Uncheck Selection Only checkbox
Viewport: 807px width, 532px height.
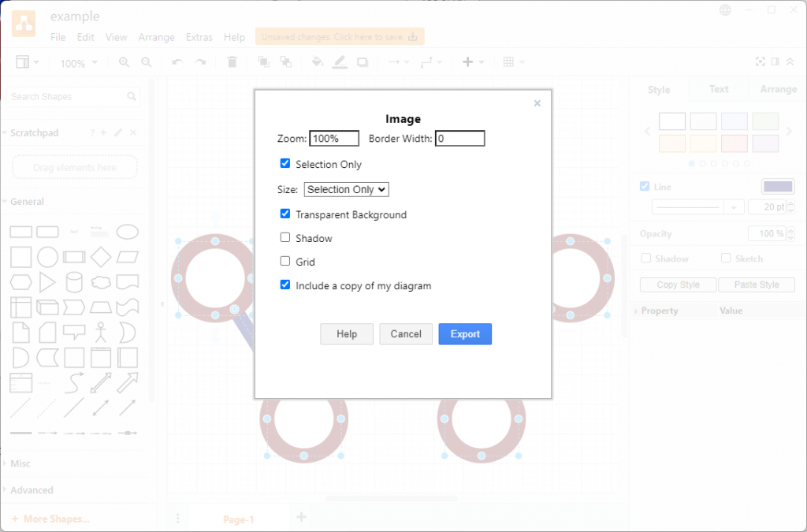click(285, 163)
